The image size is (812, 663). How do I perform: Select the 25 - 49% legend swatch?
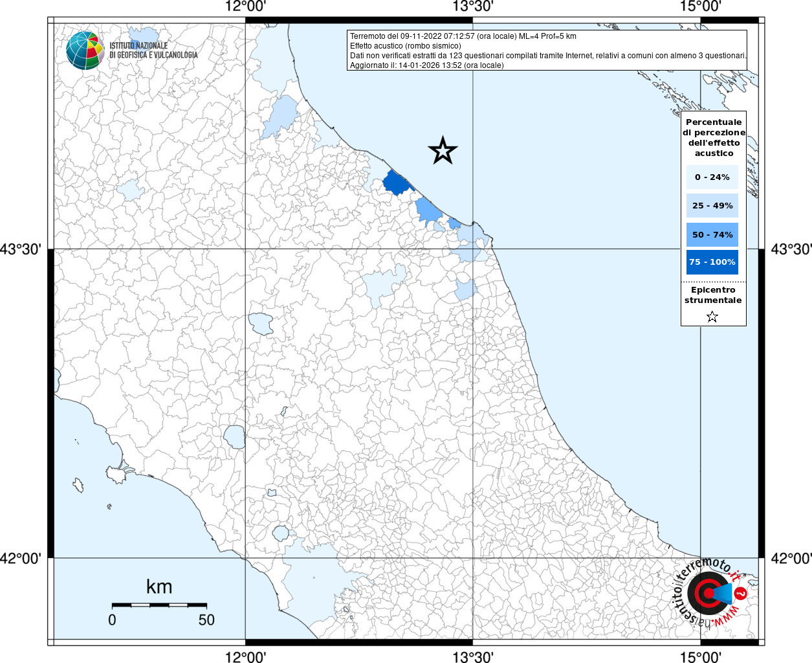click(x=712, y=206)
